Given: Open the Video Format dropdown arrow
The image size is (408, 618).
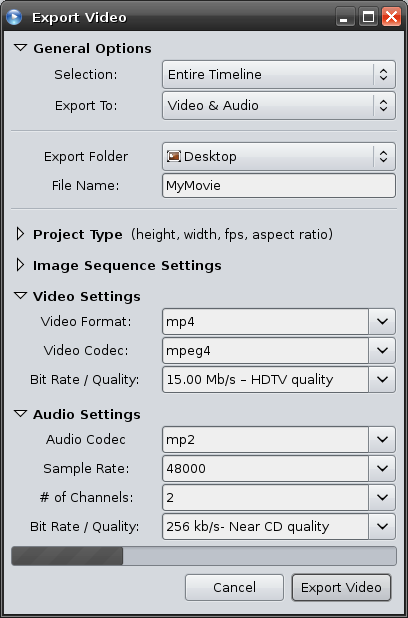Looking at the screenshot, I should coord(382,322).
